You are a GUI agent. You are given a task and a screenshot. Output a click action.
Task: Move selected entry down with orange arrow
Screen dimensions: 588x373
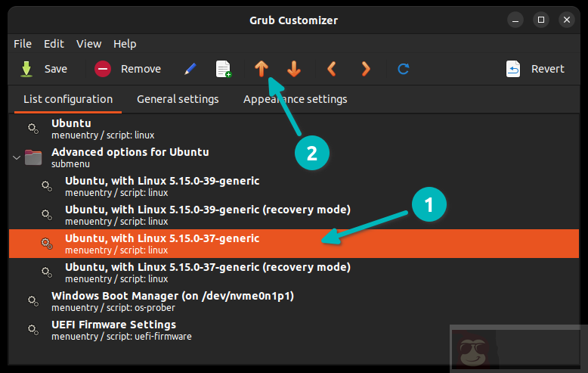coord(294,69)
